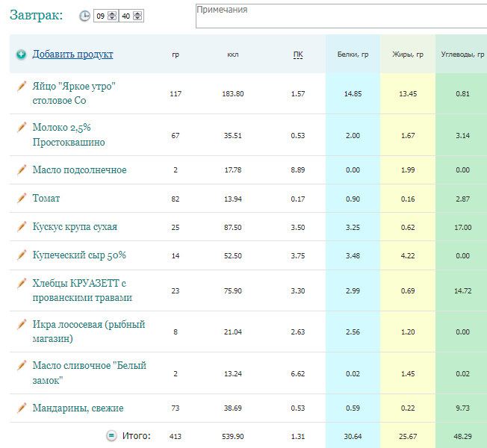Open product Кускус крупа сухая
This screenshot has width=487, height=448.
coord(75,227)
